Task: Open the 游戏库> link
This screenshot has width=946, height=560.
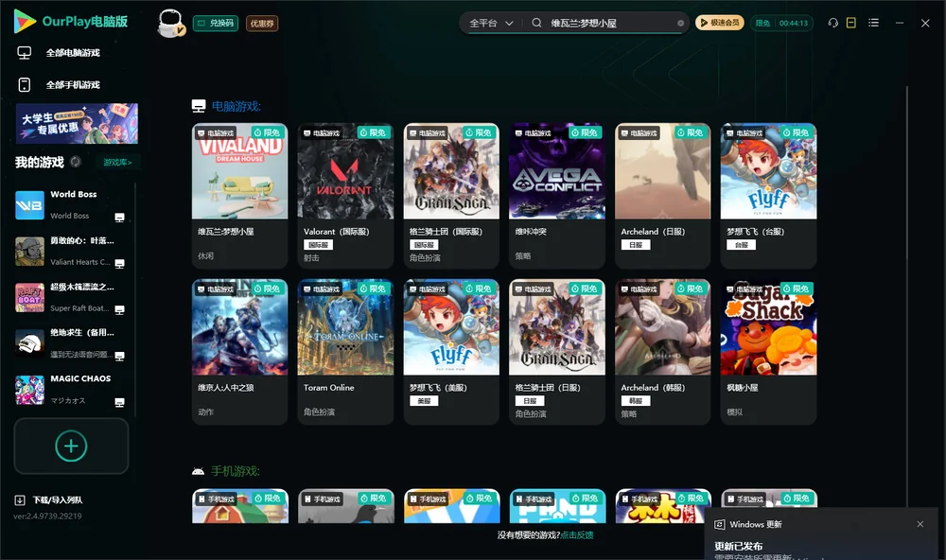Action: [x=117, y=163]
